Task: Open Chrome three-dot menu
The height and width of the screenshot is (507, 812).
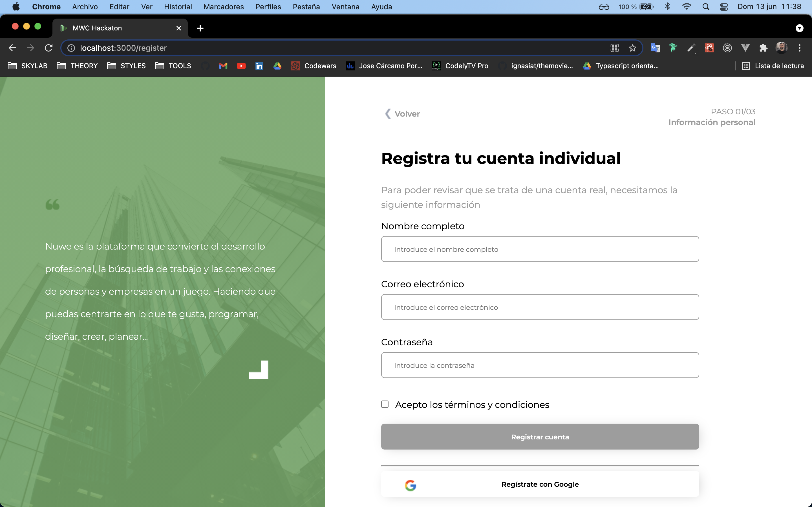Action: [799, 48]
